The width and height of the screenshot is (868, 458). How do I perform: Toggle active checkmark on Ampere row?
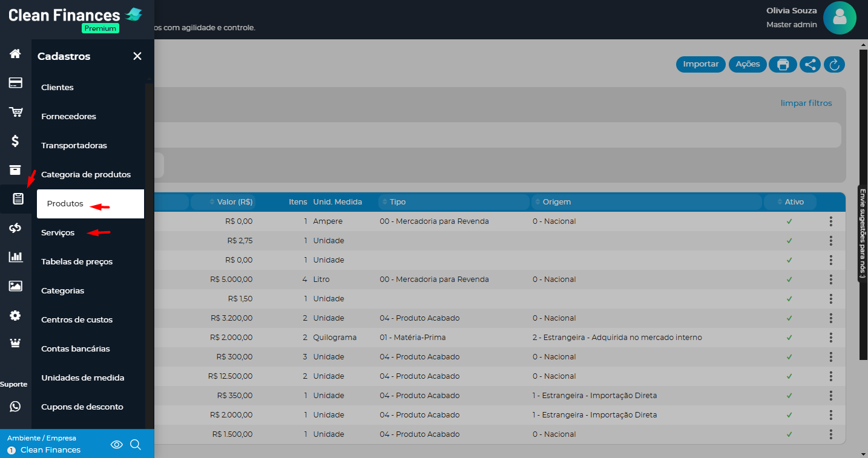click(789, 221)
